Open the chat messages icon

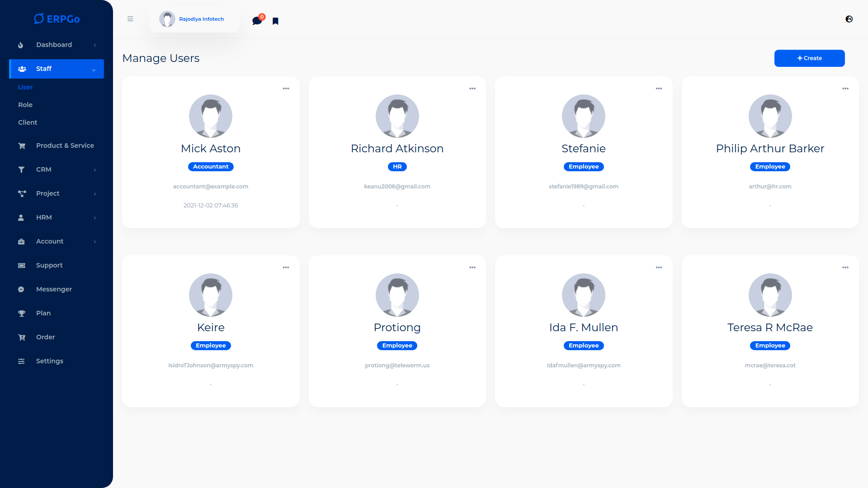point(257,21)
